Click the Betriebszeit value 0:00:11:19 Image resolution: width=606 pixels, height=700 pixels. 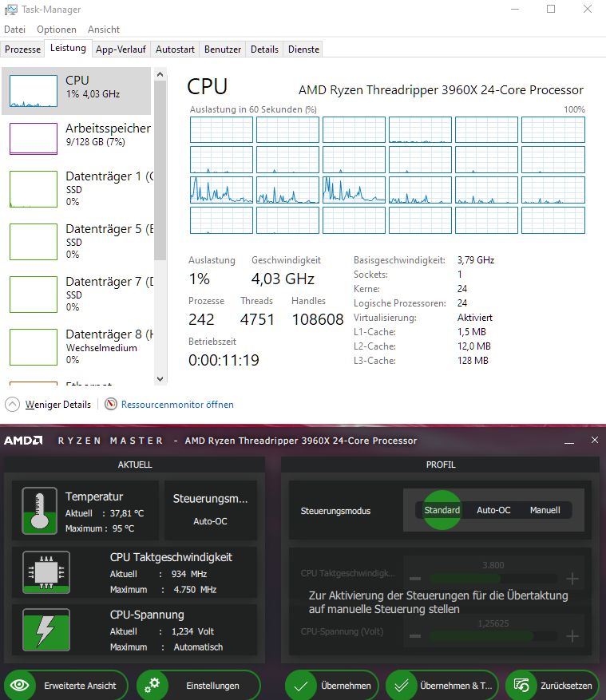point(224,360)
